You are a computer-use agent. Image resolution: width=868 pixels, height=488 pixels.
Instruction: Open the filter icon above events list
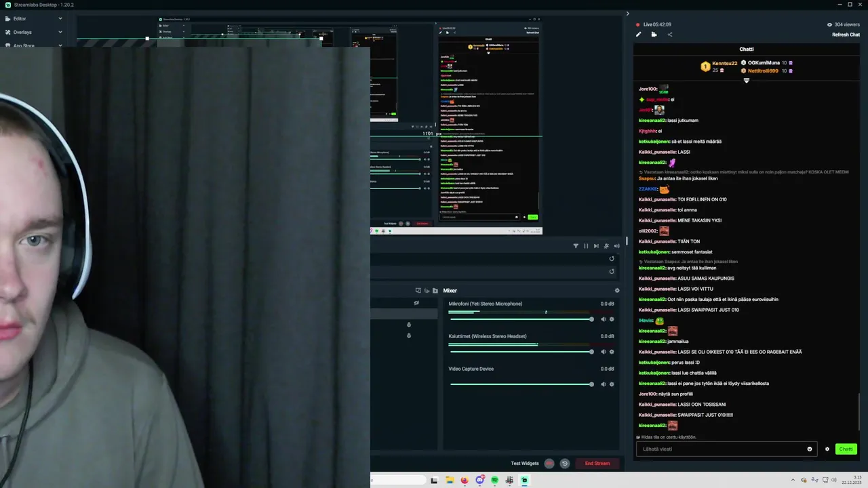pyautogui.click(x=576, y=246)
